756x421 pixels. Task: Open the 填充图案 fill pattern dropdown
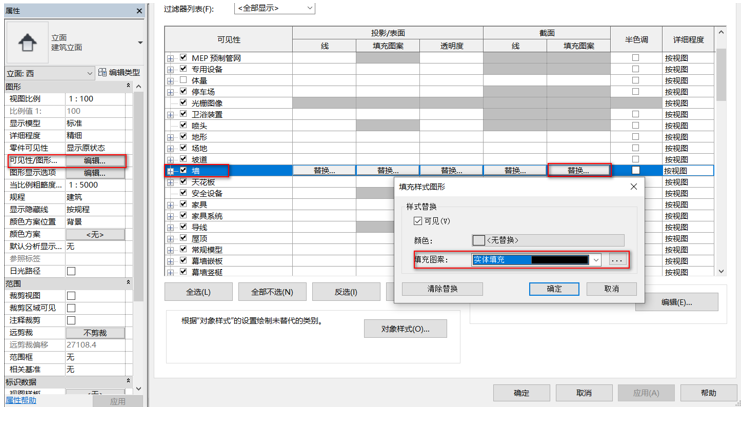[x=595, y=260]
